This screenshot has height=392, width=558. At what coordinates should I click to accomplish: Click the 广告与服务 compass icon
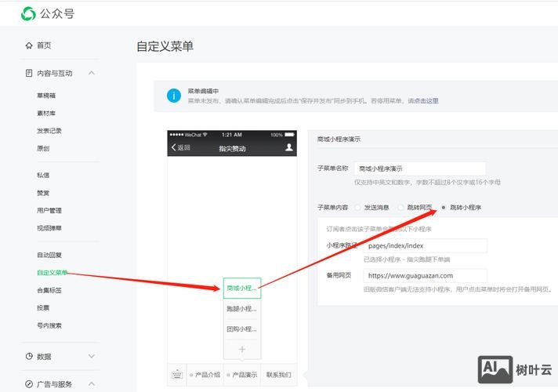(x=29, y=384)
